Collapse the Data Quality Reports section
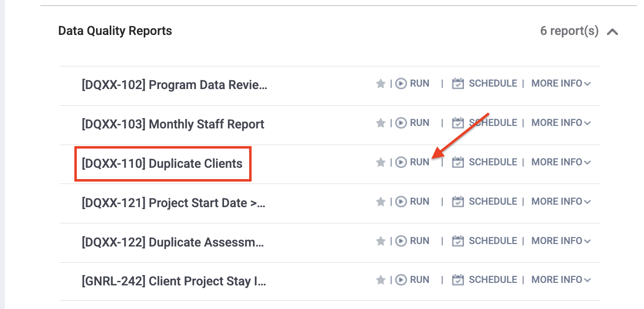This screenshot has height=309, width=644. click(612, 31)
